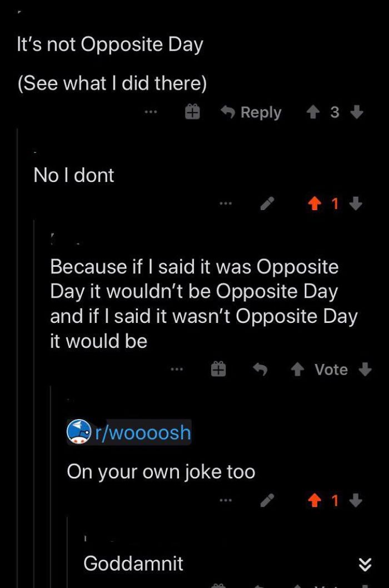This screenshot has height=588, width=389.
Task: Open options for the "No I dont" comment
Action: click(x=226, y=203)
